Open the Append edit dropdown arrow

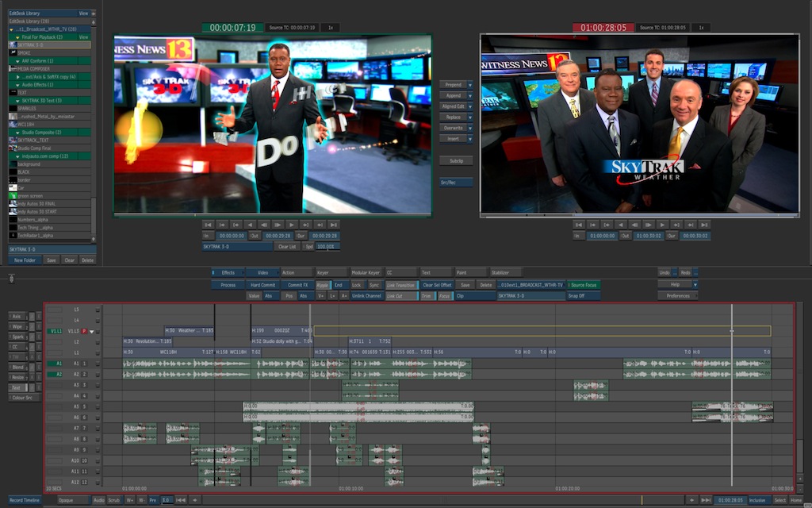(x=469, y=95)
